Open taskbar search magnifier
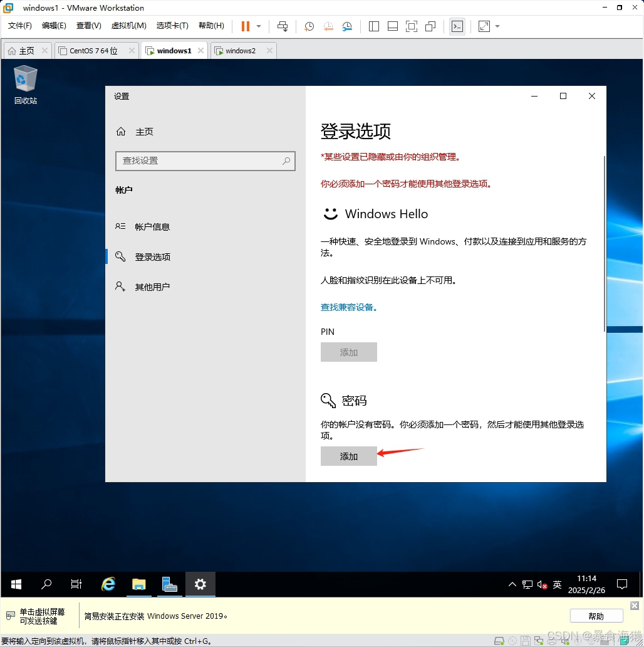644x647 pixels. (x=46, y=584)
